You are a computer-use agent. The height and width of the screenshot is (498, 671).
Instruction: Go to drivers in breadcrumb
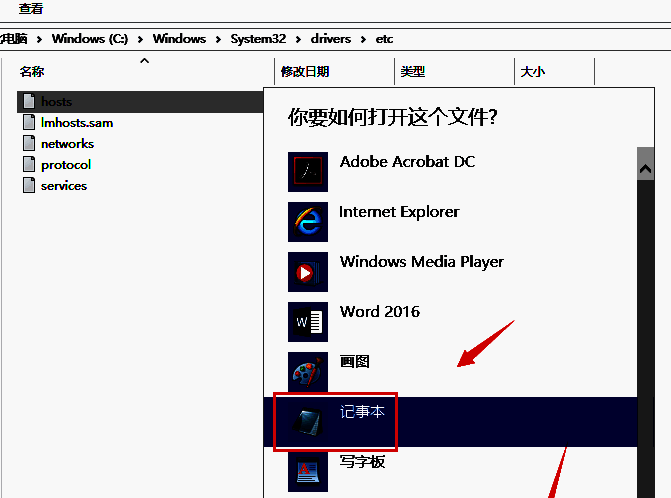pyautogui.click(x=331, y=39)
